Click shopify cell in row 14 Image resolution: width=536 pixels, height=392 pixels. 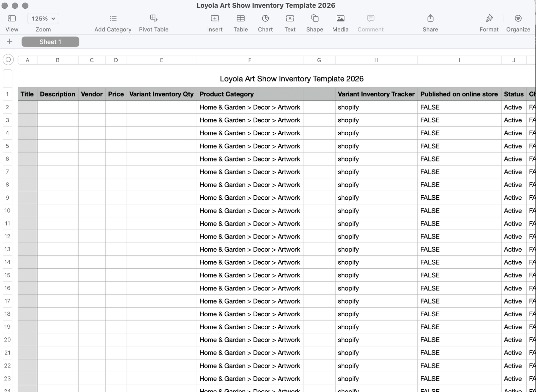point(376,262)
